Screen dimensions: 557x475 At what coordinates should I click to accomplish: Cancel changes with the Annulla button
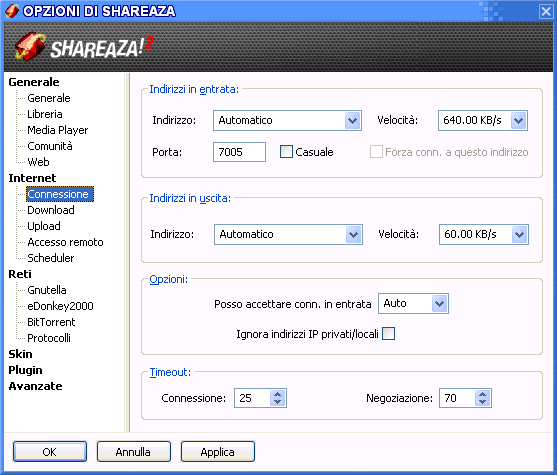(x=134, y=452)
